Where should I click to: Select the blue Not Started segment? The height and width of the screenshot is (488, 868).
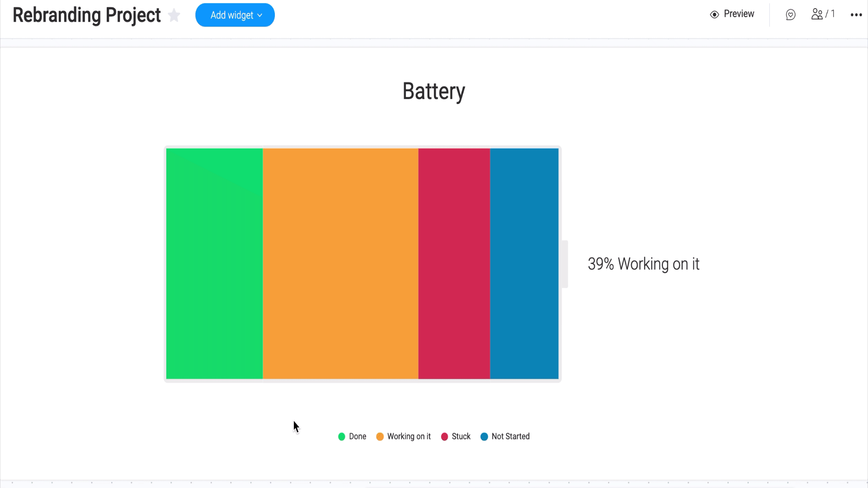[524, 263]
